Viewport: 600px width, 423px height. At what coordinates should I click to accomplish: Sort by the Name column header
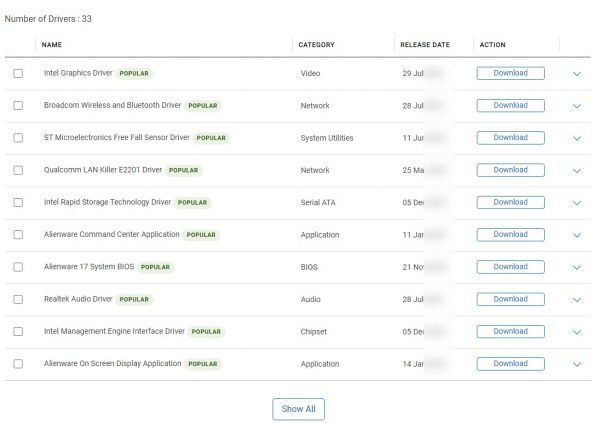[x=52, y=45]
